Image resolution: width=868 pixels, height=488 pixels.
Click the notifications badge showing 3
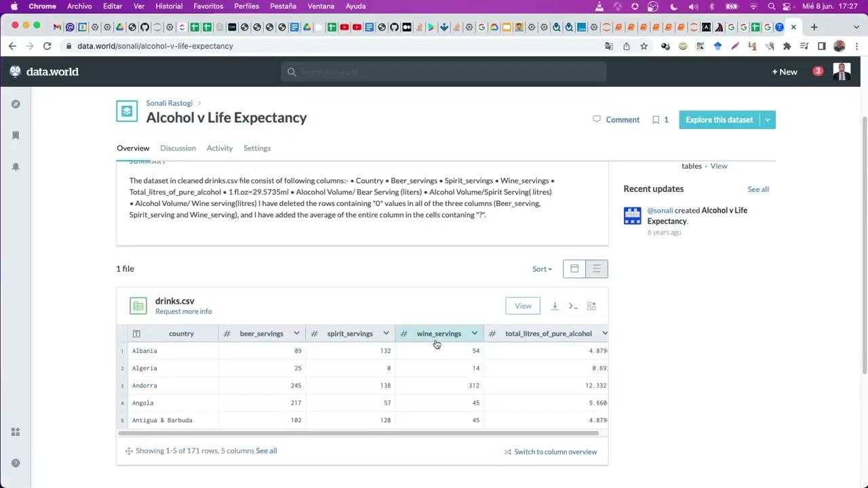(x=818, y=71)
